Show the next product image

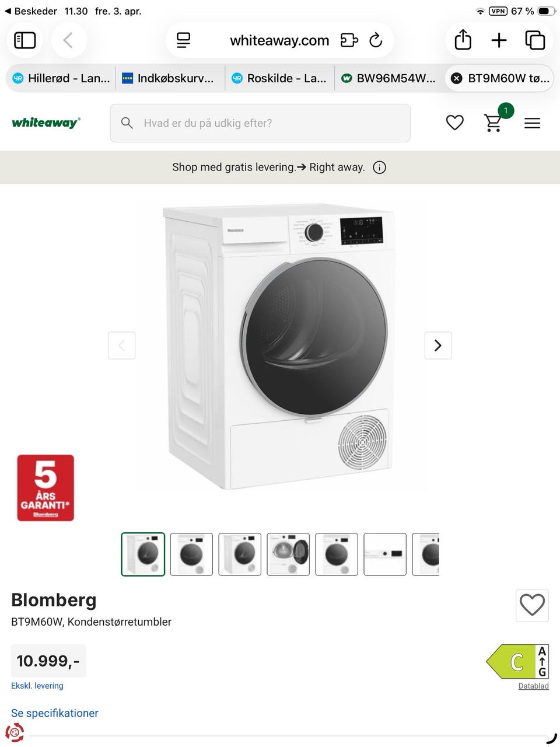pyautogui.click(x=438, y=345)
